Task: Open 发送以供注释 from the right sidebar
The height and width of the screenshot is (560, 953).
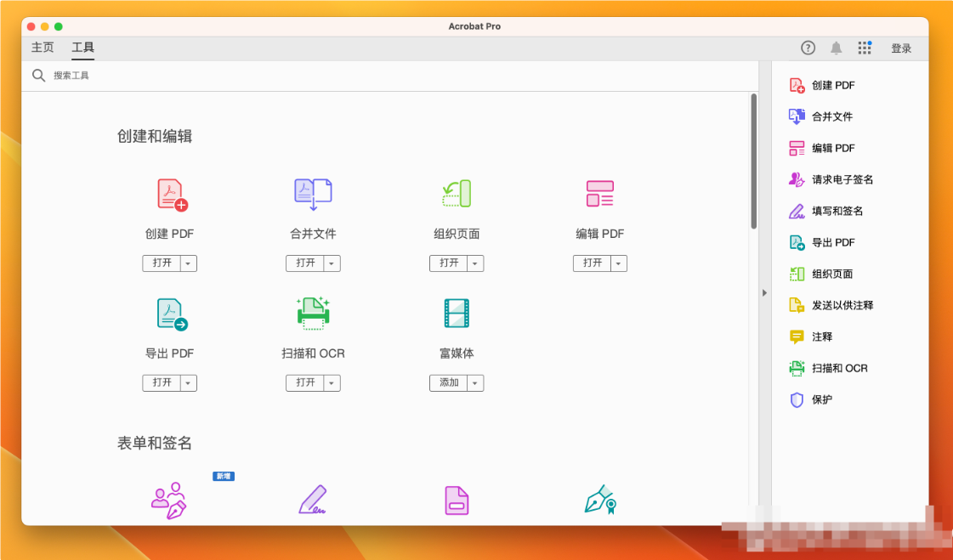Action: [x=831, y=306]
